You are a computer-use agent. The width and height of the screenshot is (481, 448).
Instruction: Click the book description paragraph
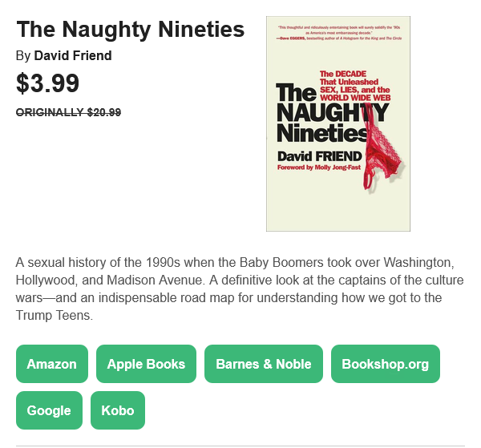pyautogui.click(x=240, y=289)
